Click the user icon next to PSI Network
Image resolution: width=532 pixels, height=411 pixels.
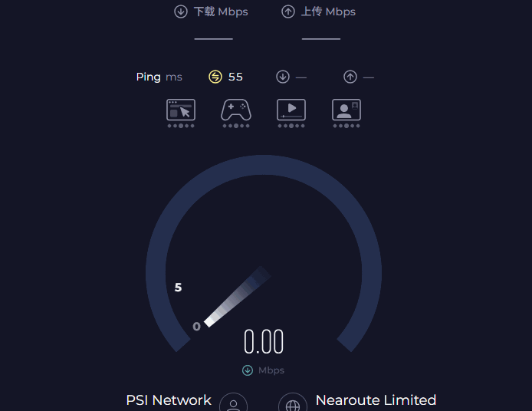point(234,405)
